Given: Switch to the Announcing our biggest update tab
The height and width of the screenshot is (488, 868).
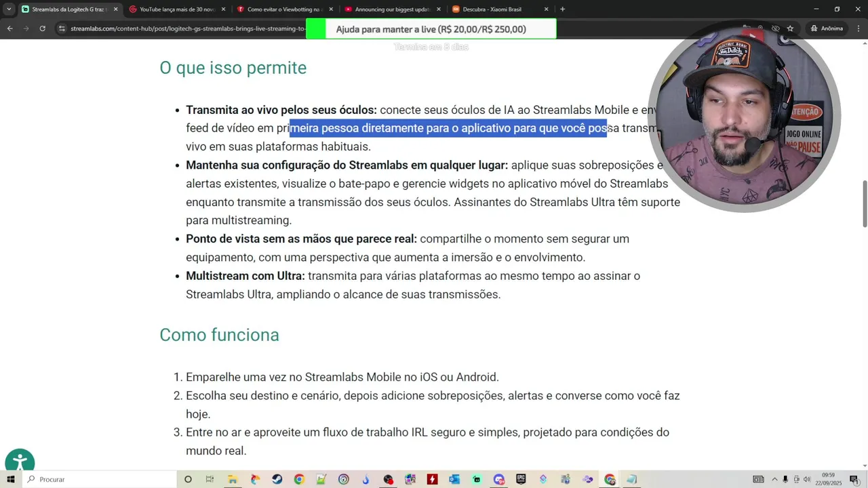Looking at the screenshot, I should pos(393,9).
